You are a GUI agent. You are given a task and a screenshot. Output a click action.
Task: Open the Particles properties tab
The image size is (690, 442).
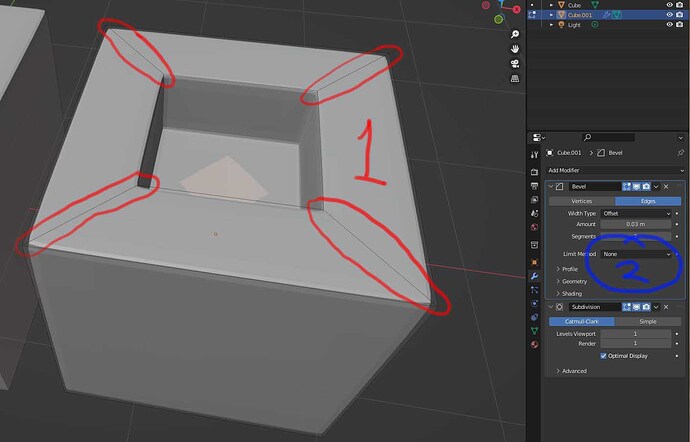[534, 290]
